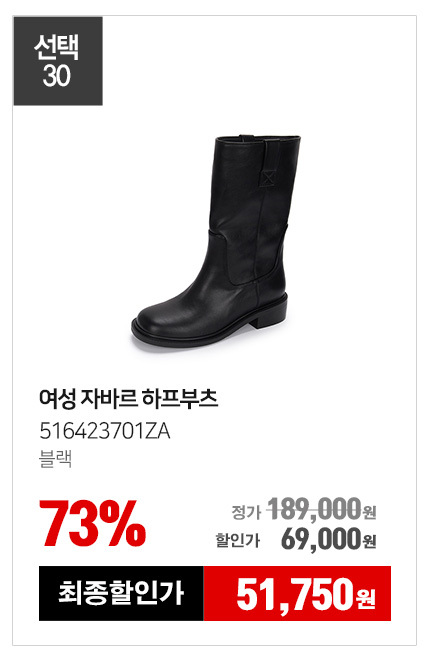
Task: Open the black half boot product image
Action: coord(215,241)
